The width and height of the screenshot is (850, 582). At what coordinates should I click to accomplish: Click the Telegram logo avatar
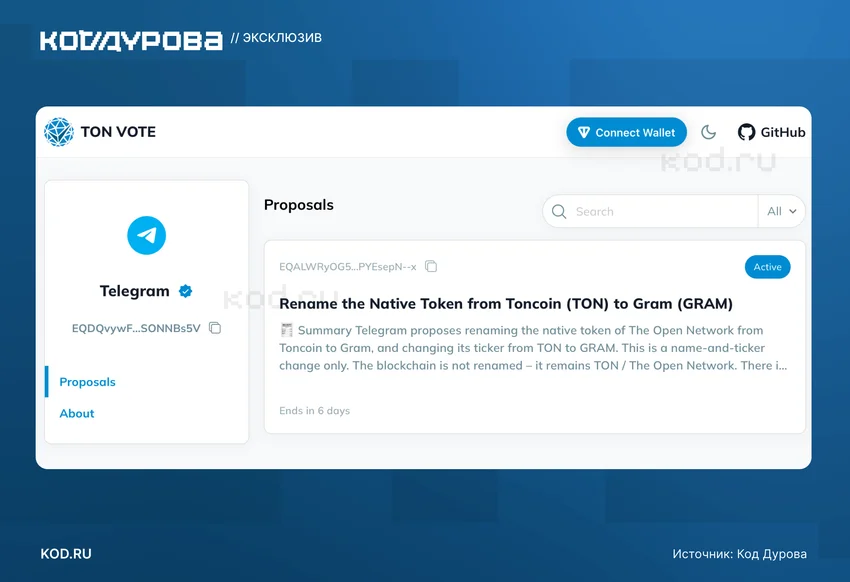coord(146,235)
